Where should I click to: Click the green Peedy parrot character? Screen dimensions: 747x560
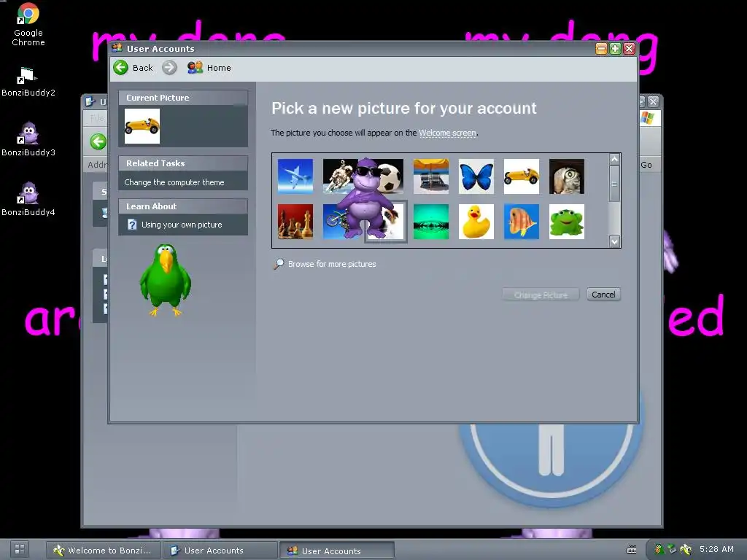(x=165, y=280)
